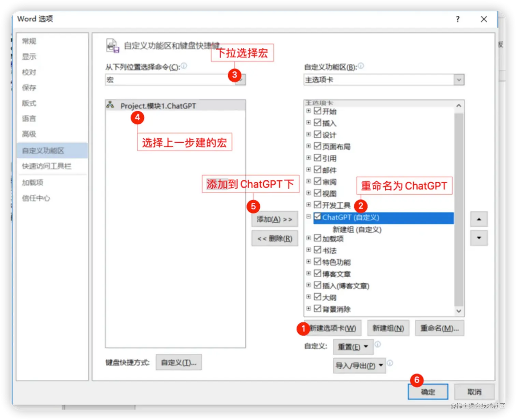Click the info icon next to 从下列位置选择命令(C)
The width and height of the screenshot is (516, 420).
[x=184, y=66]
